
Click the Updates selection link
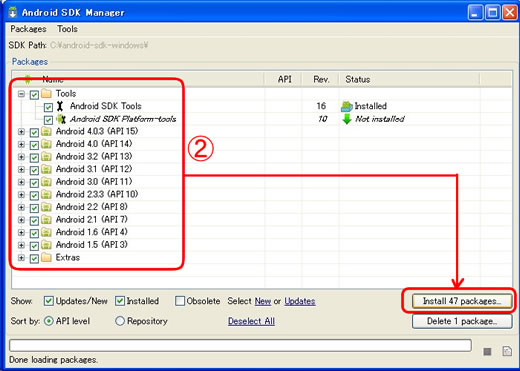point(300,301)
